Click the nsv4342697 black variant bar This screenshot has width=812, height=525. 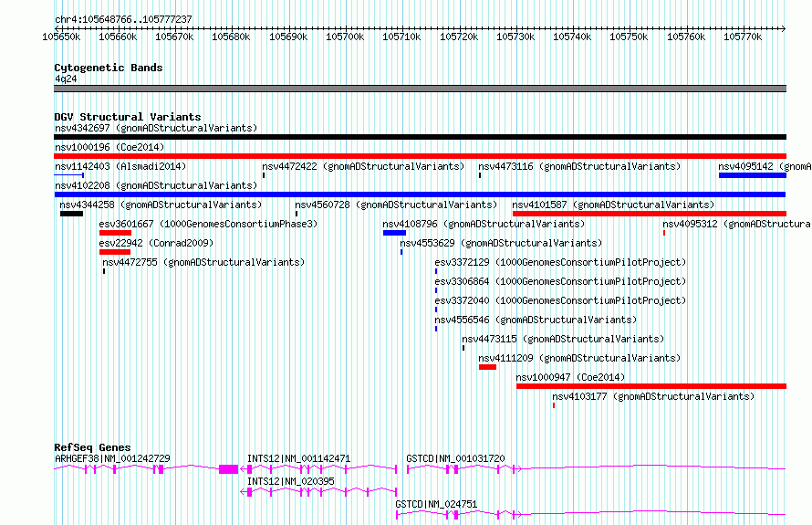click(420, 137)
